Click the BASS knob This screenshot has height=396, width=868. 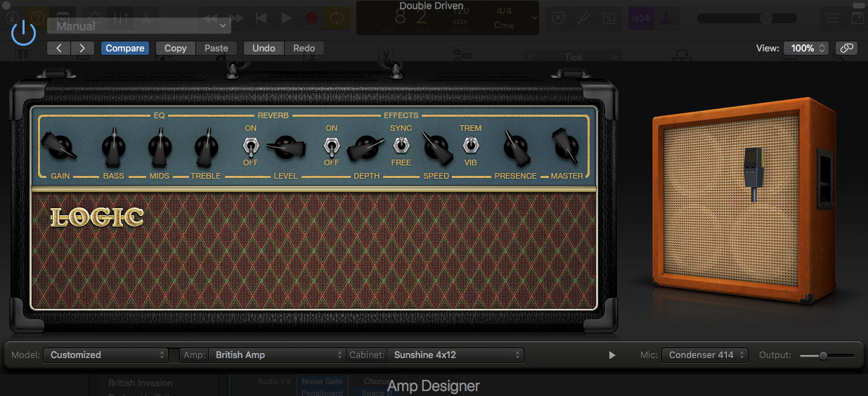click(114, 146)
